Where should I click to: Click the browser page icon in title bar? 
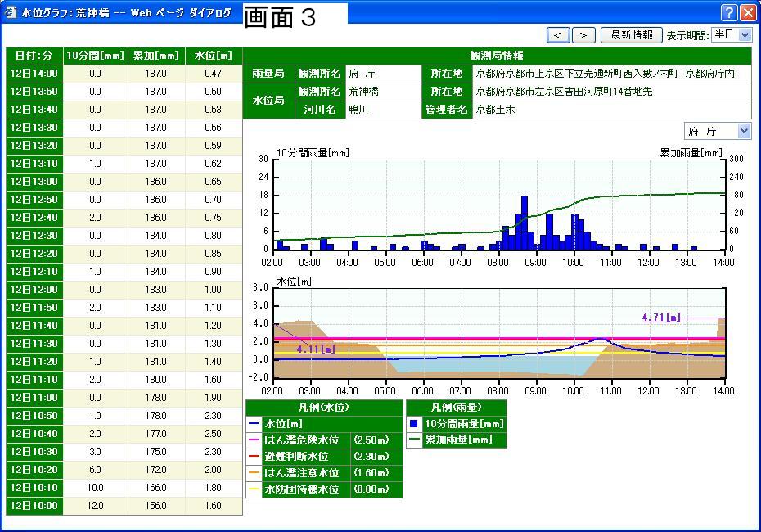pyautogui.click(x=10, y=13)
